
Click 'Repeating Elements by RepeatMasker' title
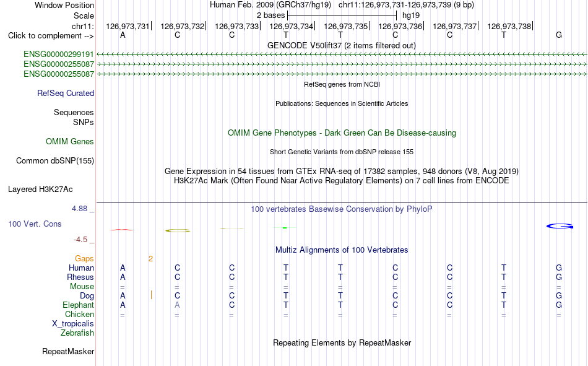(x=342, y=342)
